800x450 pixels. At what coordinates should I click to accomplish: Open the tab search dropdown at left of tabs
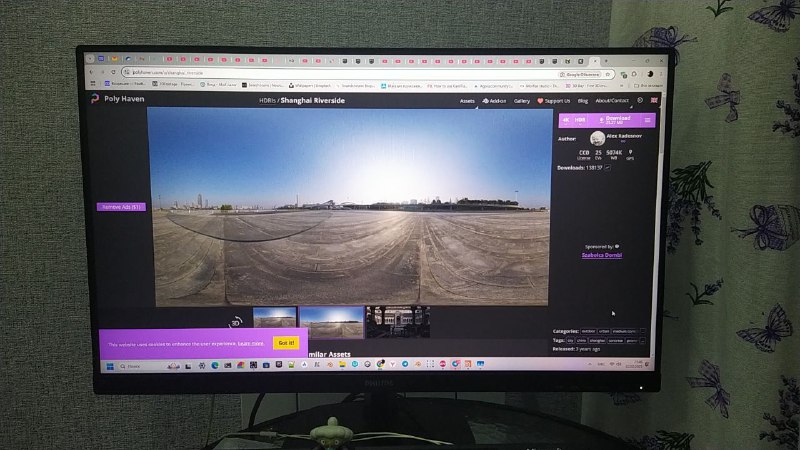coord(90,59)
